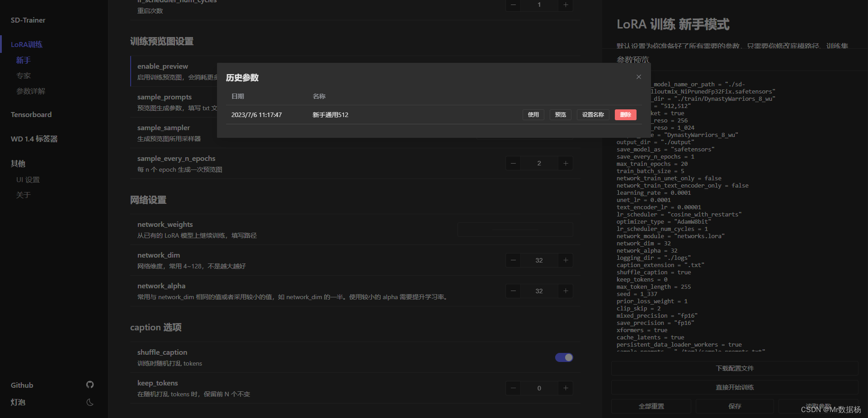Click the sample_prompts setting label

(x=165, y=97)
